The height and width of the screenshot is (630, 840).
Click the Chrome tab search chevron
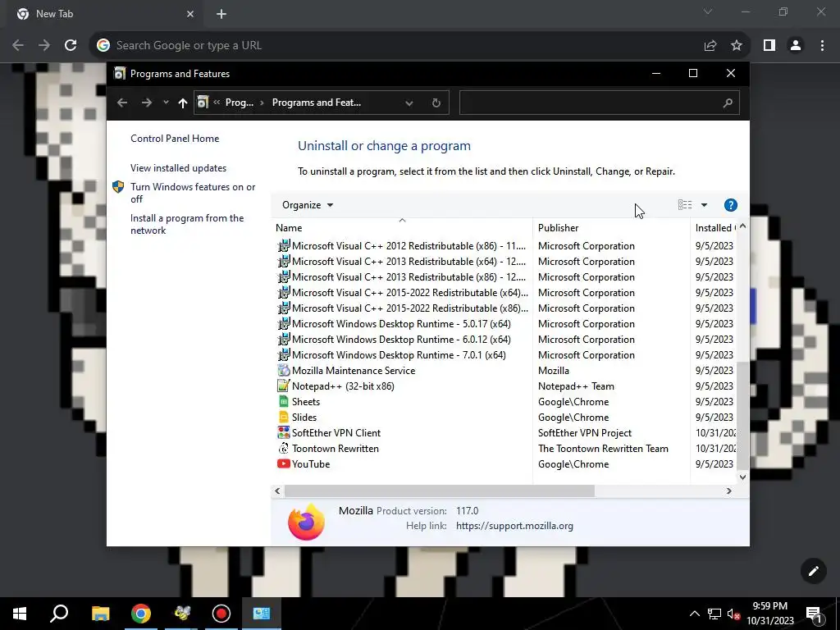pos(708,11)
